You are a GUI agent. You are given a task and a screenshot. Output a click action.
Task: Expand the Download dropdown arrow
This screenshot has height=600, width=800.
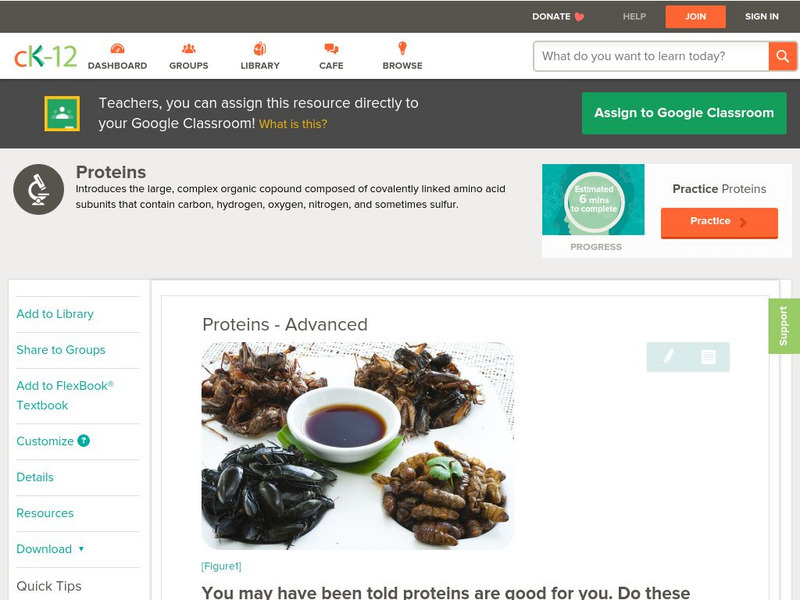(x=81, y=549)
